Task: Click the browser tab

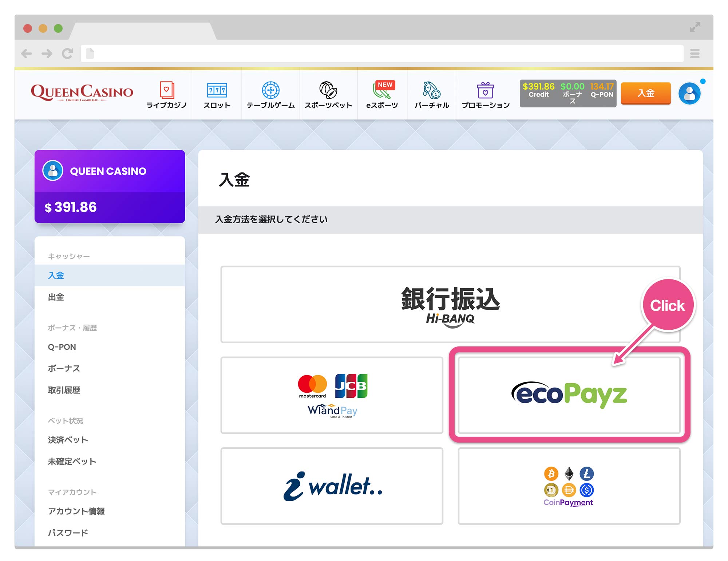Action: coord(143,31)
